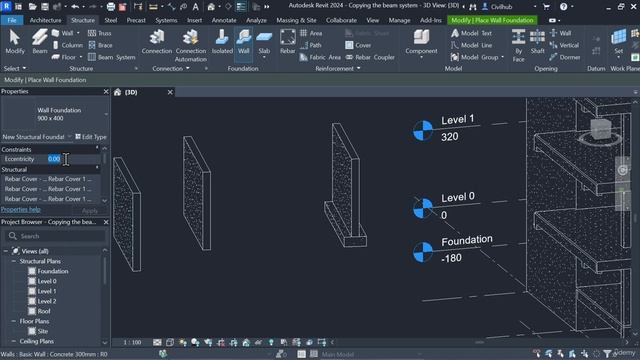The height and width of the screenshot is (360, 640).
Task: Click the Apply button in Properties
Action: coord(90,211)
